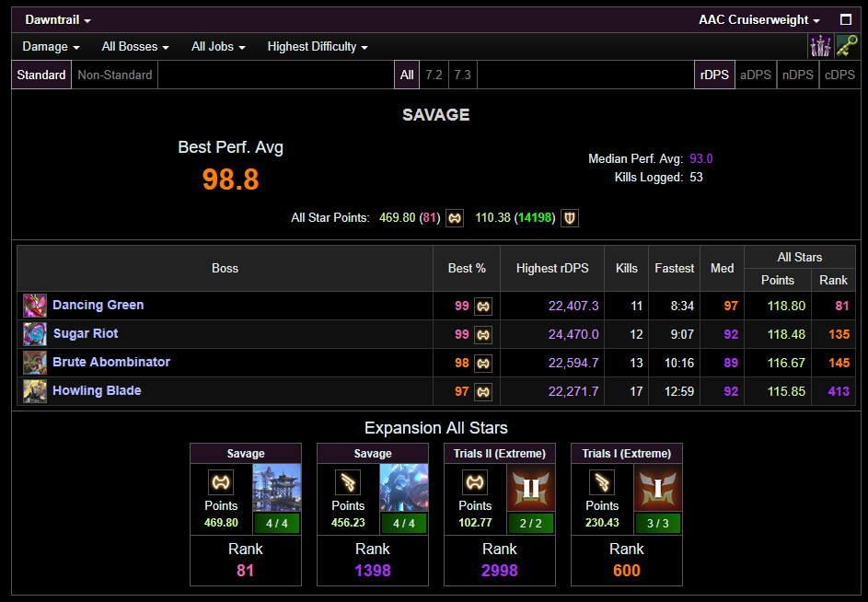The width and height of the screenshot is (868, 602).
Task: Click the zone thumbnail in Savage rank 81 card
Action: point(277,487)
